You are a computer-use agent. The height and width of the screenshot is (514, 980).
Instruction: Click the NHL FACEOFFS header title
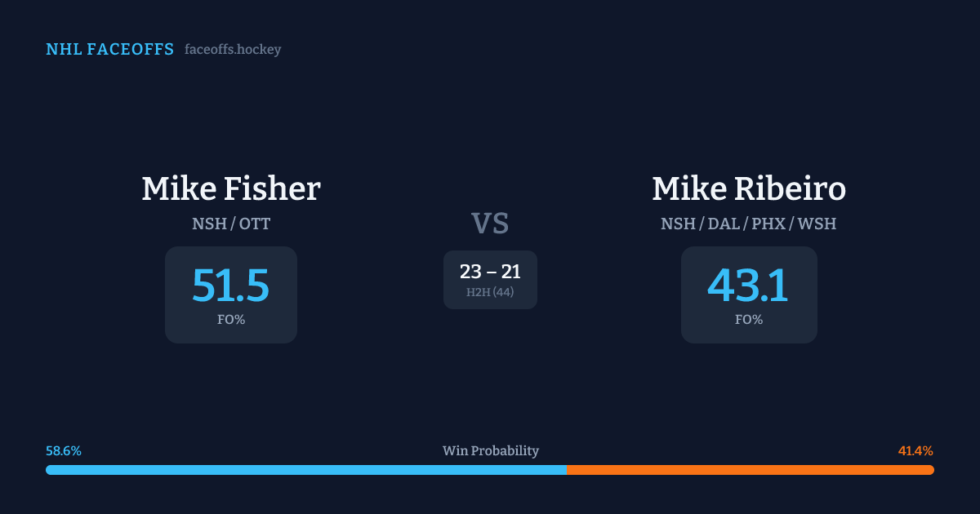point(109,50)
